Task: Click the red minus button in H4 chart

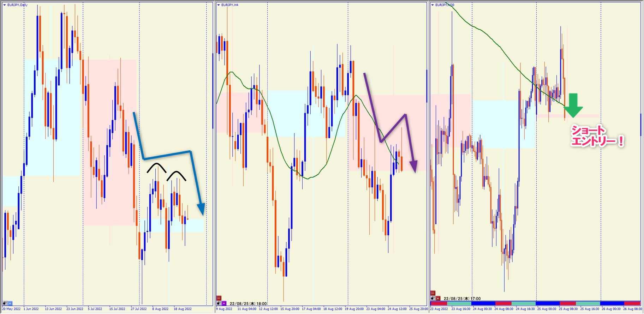Action: pyautogui.click(x=219, y=298)
